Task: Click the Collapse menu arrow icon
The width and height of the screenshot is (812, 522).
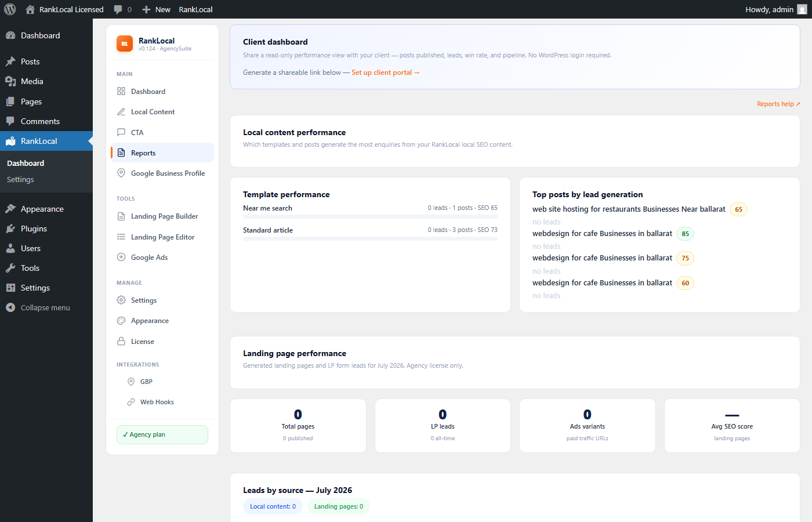Action: (10, 307)
